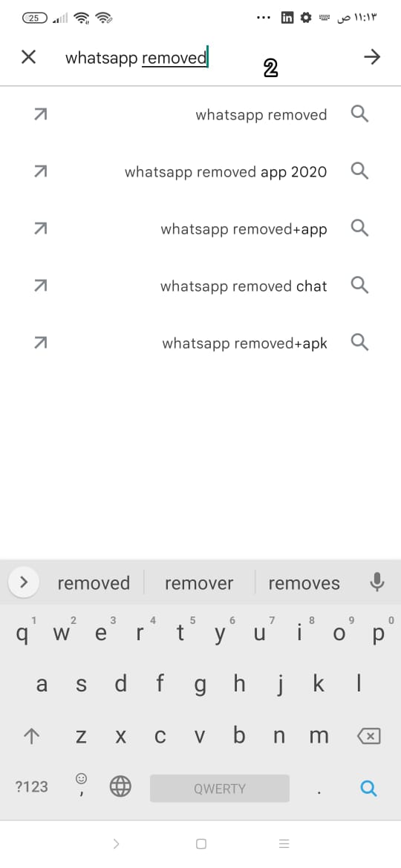The image size is (401, 868).
Task: Fill query arrow for "whatsapp removed+apk"
Action: [40, 343]
